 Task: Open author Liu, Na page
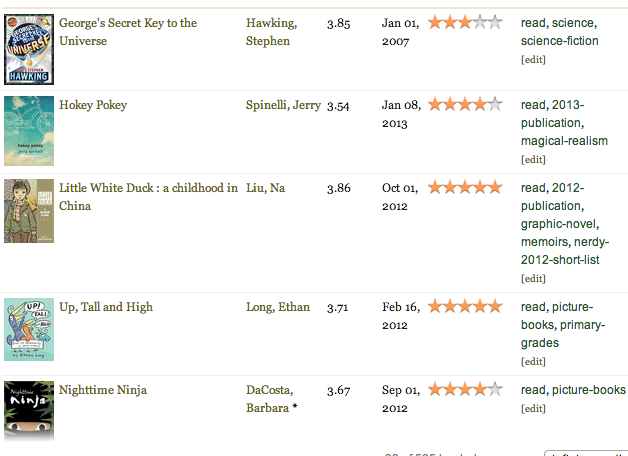(265, 188)
